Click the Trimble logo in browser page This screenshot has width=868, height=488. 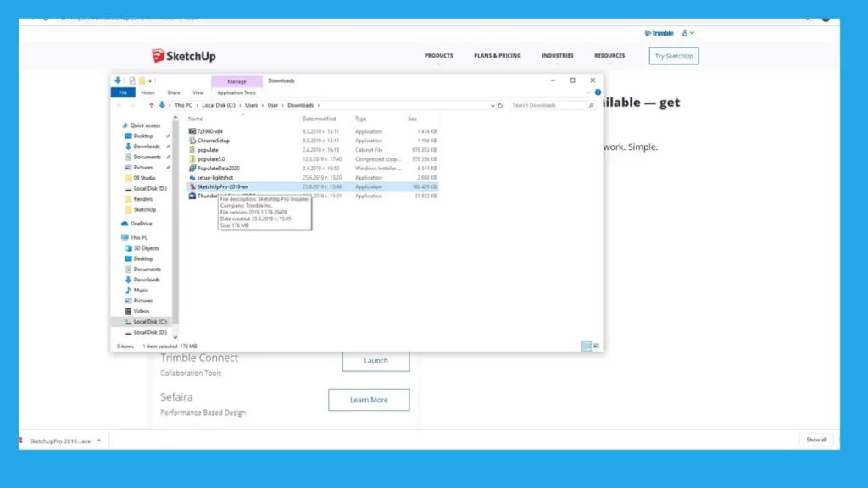pyautogui.click(x=659, y=33)
